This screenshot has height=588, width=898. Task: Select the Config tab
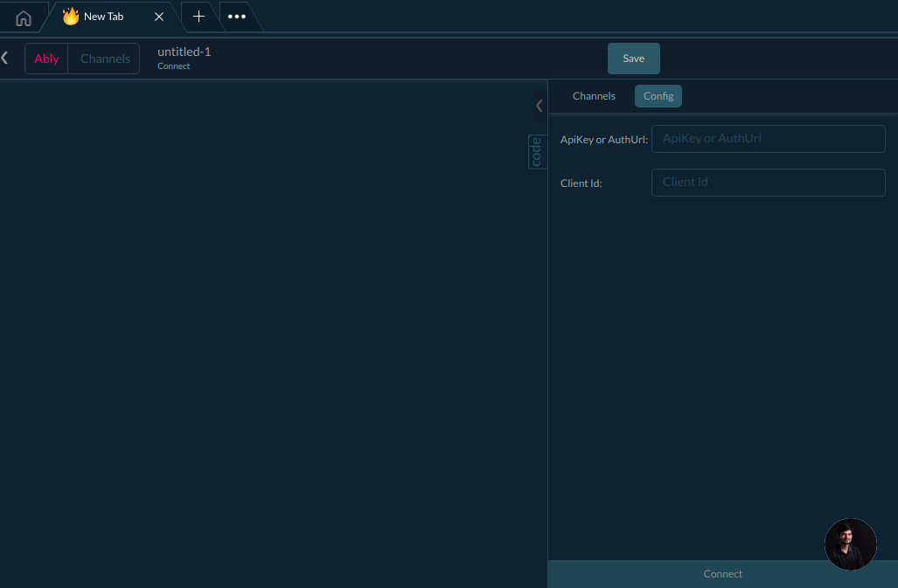[658, 96]
